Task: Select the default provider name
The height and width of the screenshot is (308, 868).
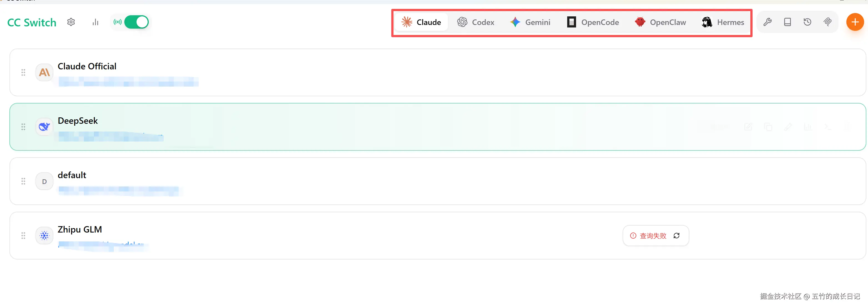Action: click(x=72, y=175)
